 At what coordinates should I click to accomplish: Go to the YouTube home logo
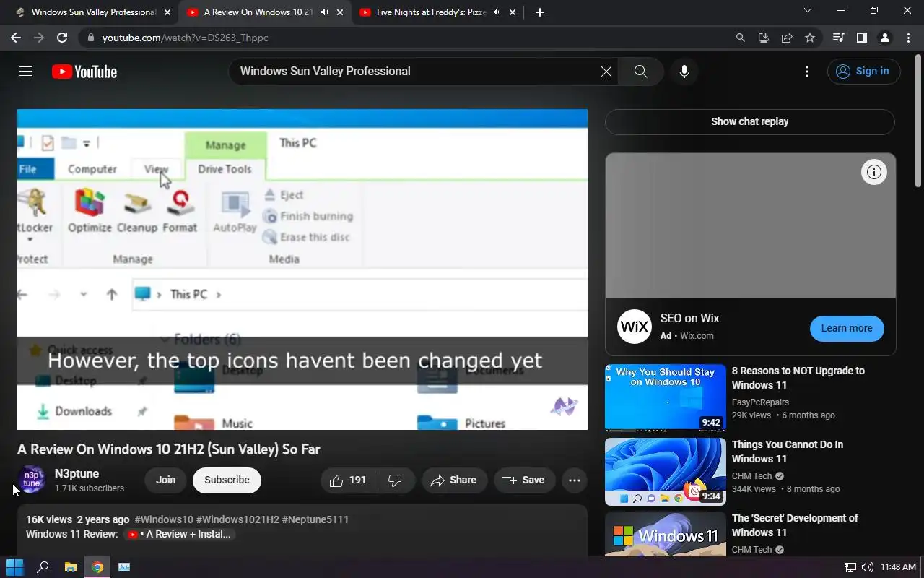pos(84,72)
